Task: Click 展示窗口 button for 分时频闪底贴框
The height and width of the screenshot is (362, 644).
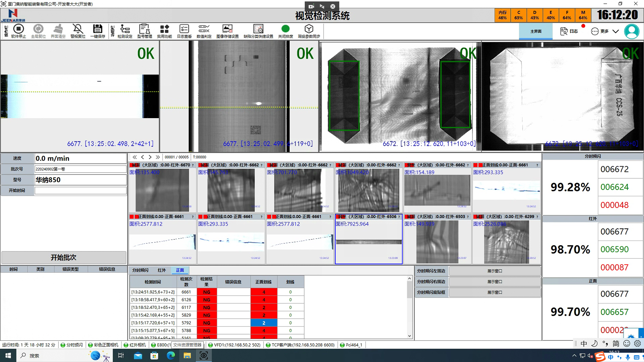Action: [494, 292]
